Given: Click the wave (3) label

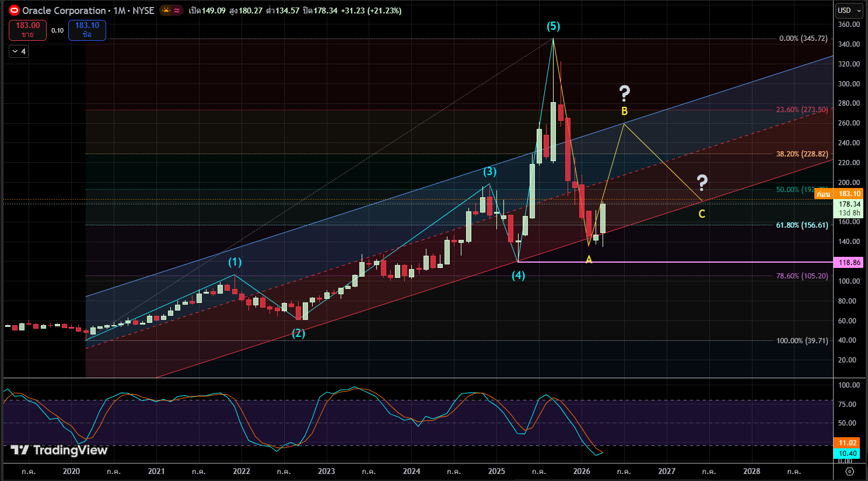Looking at the screenshot, I should (x=489, y=172).
